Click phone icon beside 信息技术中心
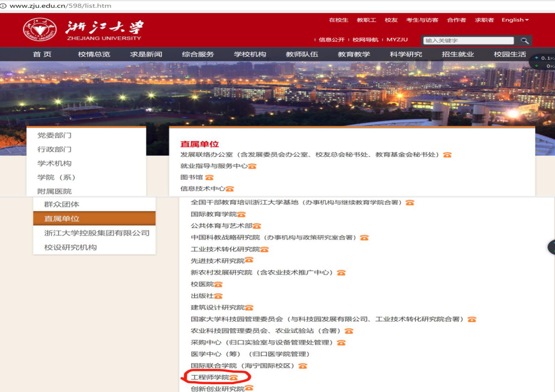This screenshot has width=555, height=392. click(x=230, y=189)
